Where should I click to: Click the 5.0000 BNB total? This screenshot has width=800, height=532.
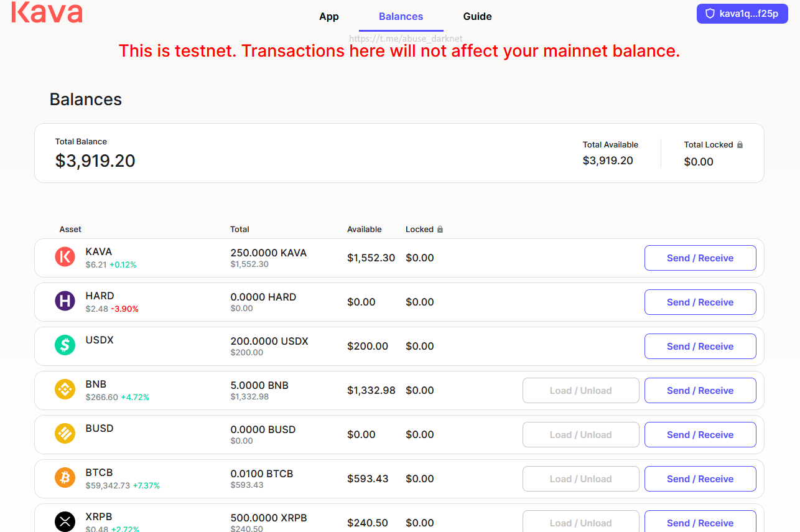(x=259, y=386)
